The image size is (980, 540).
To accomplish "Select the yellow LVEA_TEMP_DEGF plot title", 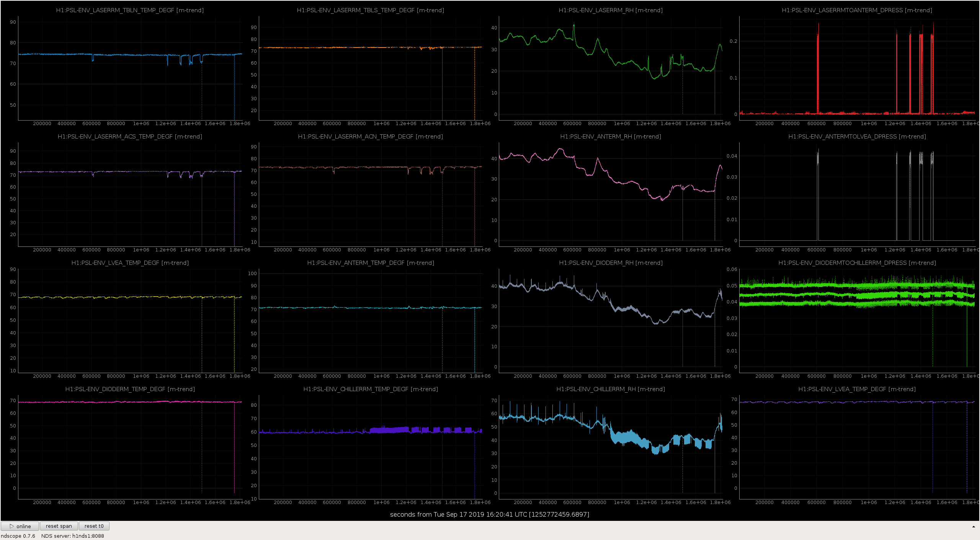I will tap(130, 263).
